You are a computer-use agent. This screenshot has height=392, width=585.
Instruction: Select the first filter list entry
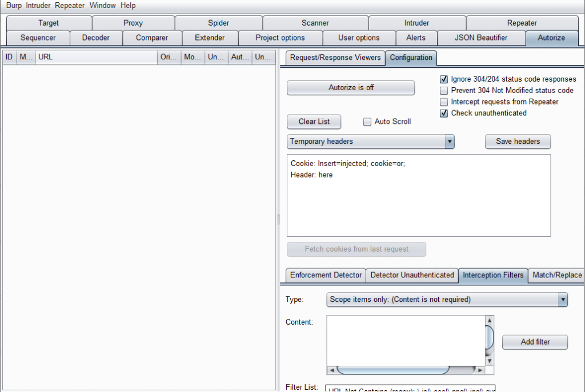coord(410,389)
